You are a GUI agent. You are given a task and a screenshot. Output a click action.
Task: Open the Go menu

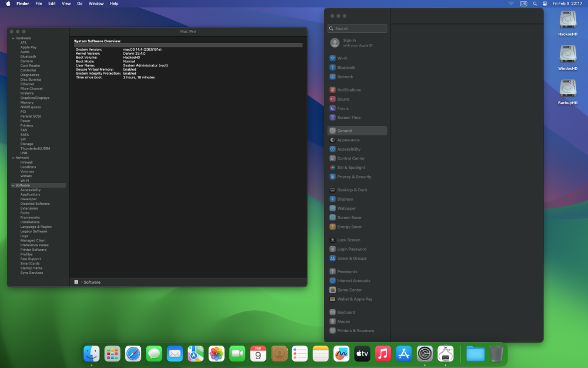click(79, 4)
